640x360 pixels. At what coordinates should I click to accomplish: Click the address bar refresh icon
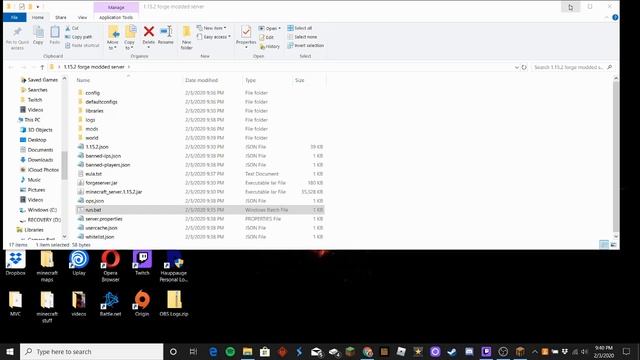tap(524, 67)
